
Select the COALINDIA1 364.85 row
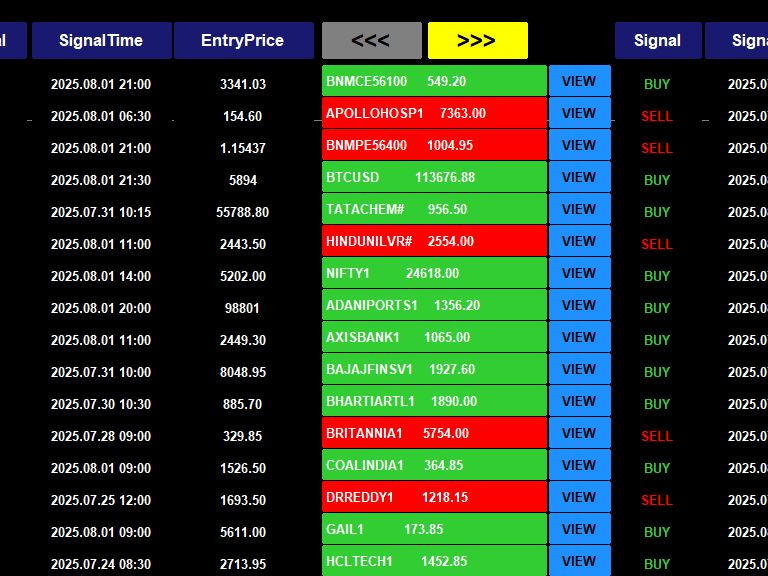tap(434, 465)
